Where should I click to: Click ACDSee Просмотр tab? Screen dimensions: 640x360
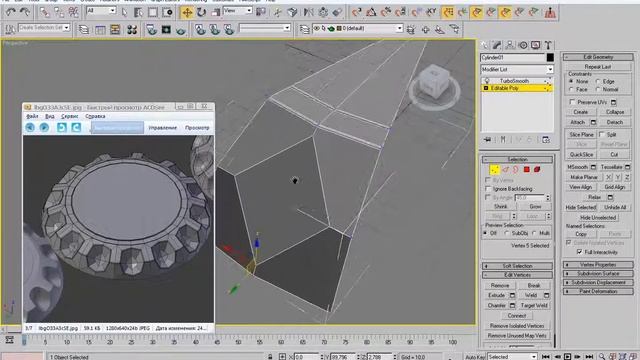pos(197,128)
